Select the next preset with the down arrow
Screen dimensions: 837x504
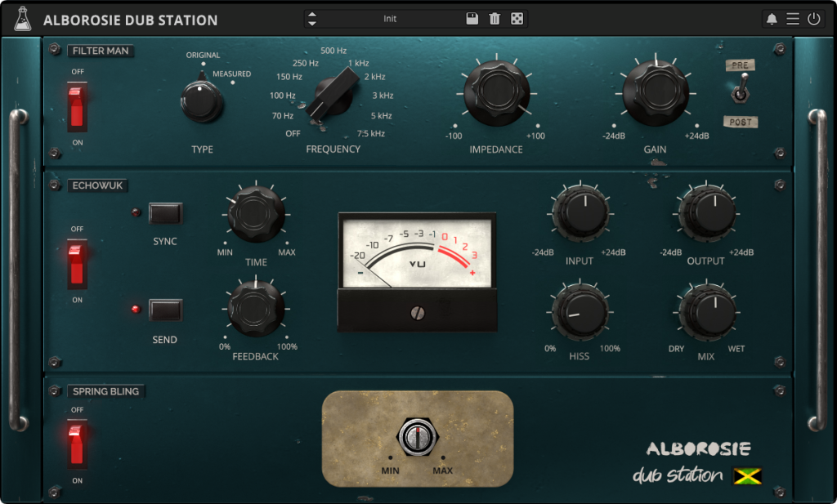tap(312, 24)
